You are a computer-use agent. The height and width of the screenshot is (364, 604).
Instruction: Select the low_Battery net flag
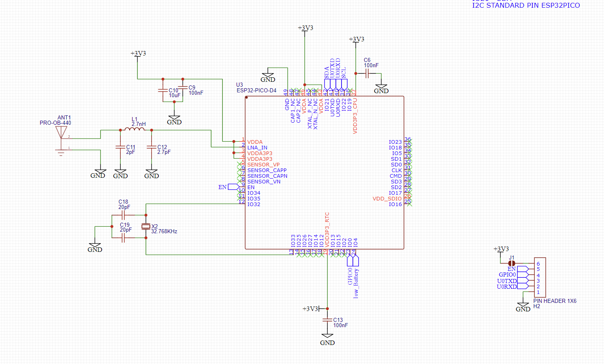[356, 277]
